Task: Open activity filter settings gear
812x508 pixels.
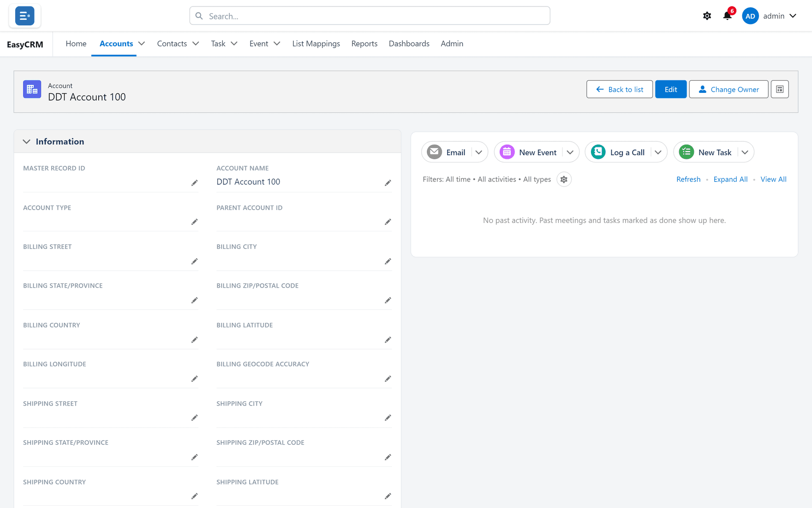Action: pyautogui.click(x=564, y=179)
